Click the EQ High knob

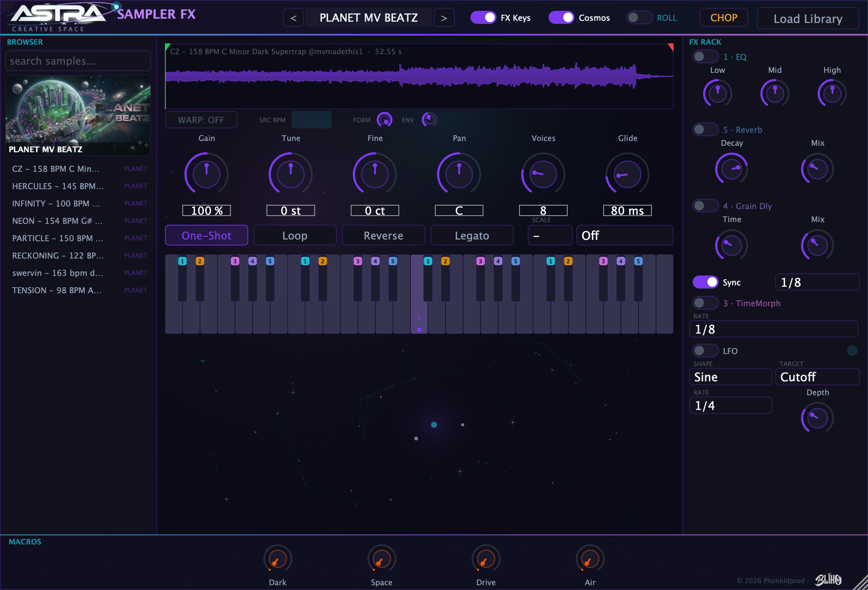[832, 93]
